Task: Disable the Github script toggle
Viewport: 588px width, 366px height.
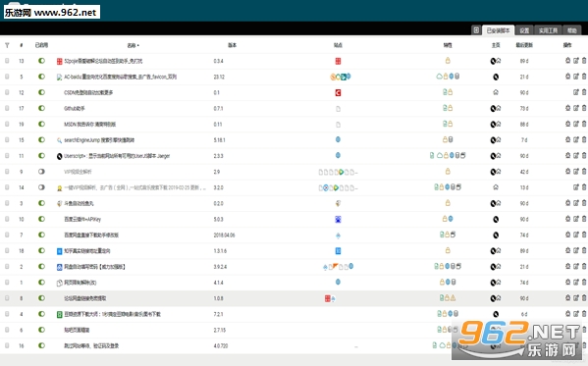Action: [x=41, y=108]
